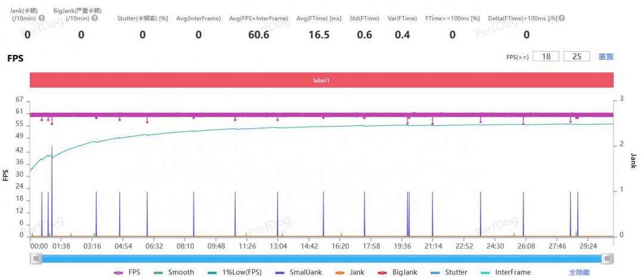This screenshot has height=277, width=644.
Task: Click the tallest SmallJank spike in the chart
Action: point(52,179)
